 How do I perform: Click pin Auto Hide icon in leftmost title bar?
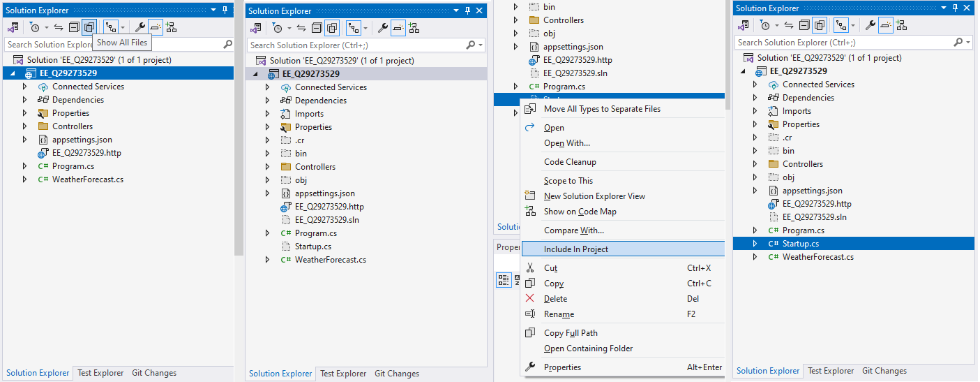pyautogui.click(x=225, y=10)
